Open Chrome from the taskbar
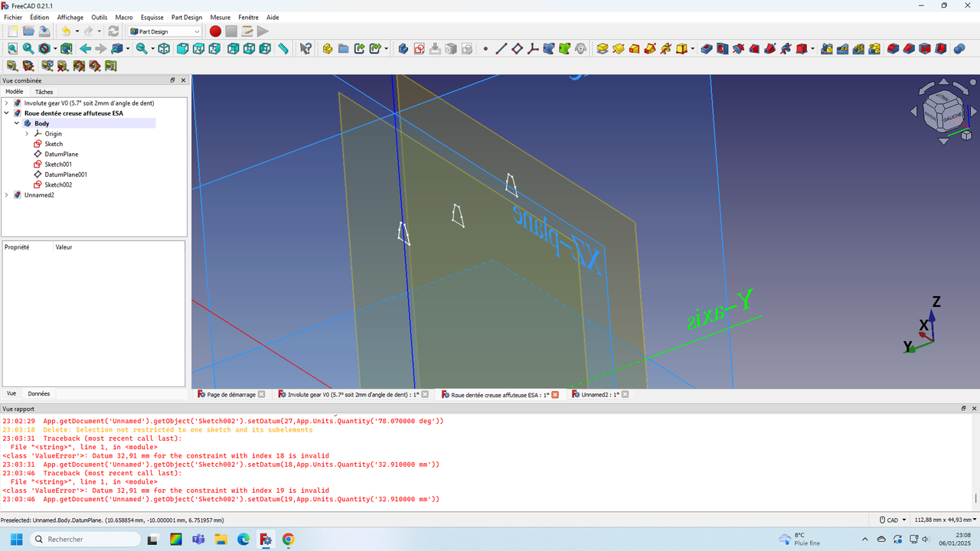The width and height of the screenshot is (980, 551). tap(288, 540)
